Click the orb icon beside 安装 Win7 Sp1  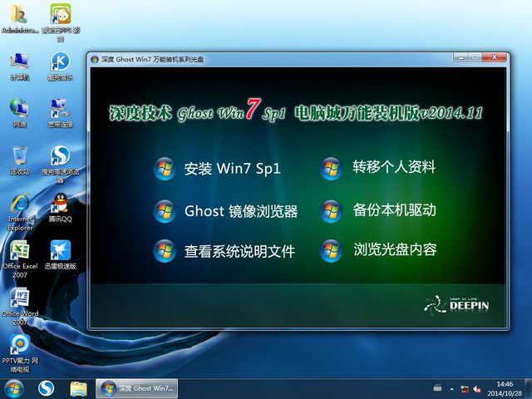(165, 169)
